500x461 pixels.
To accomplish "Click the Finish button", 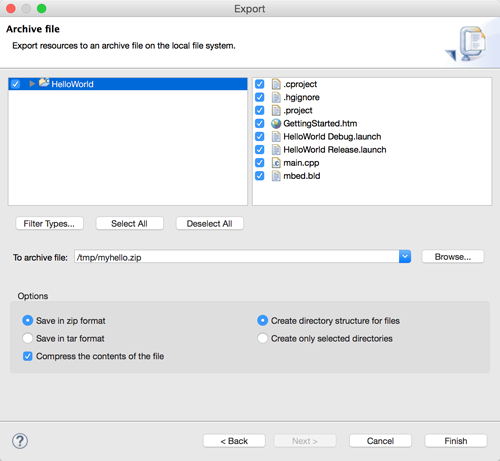I will tap(456, 441).
